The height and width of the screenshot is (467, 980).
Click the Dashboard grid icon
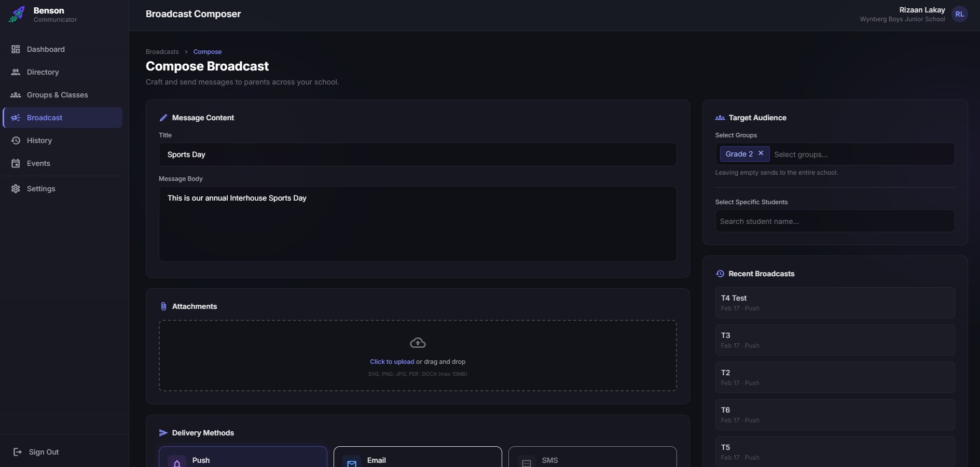[x=16, y=49]
